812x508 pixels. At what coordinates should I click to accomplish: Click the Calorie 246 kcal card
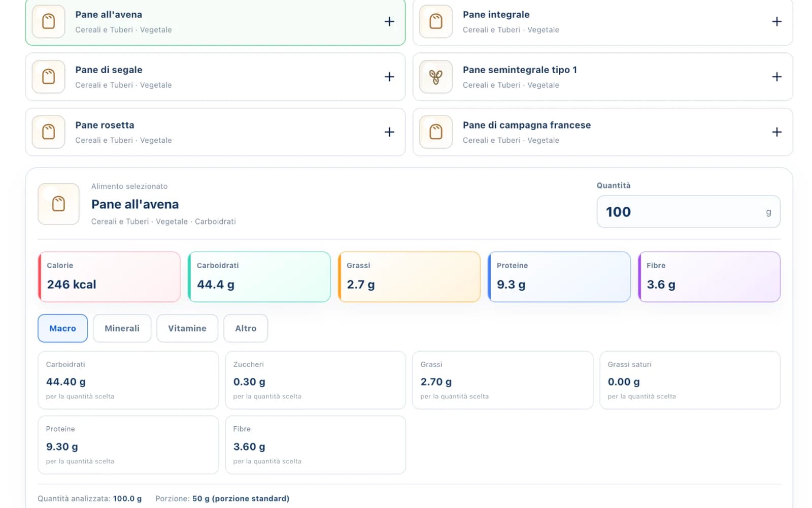click(109, 277)
